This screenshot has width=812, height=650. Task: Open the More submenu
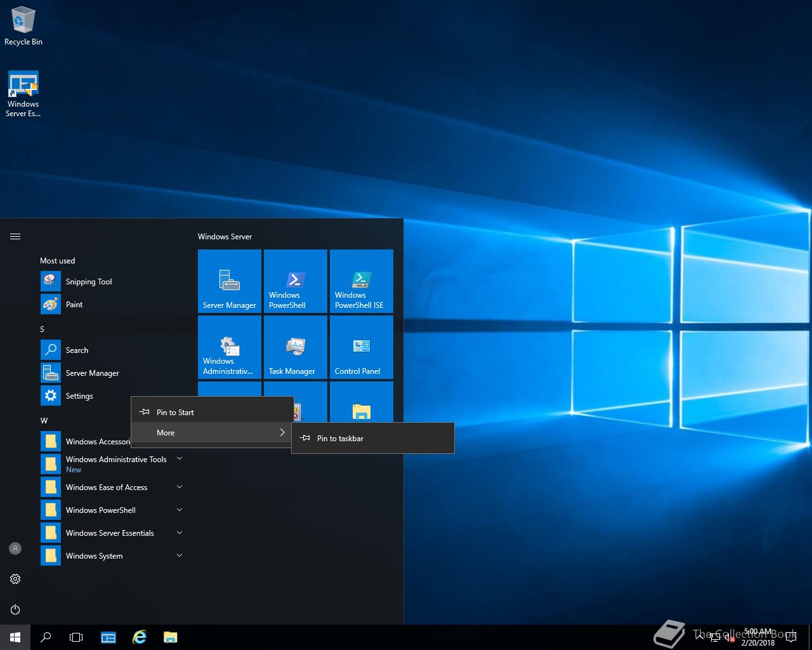213,432
